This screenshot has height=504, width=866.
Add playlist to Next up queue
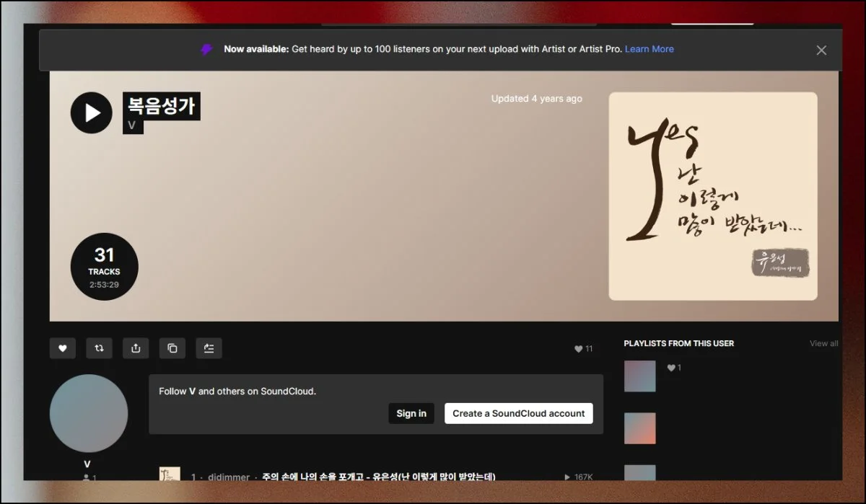[x=209, y=348]
